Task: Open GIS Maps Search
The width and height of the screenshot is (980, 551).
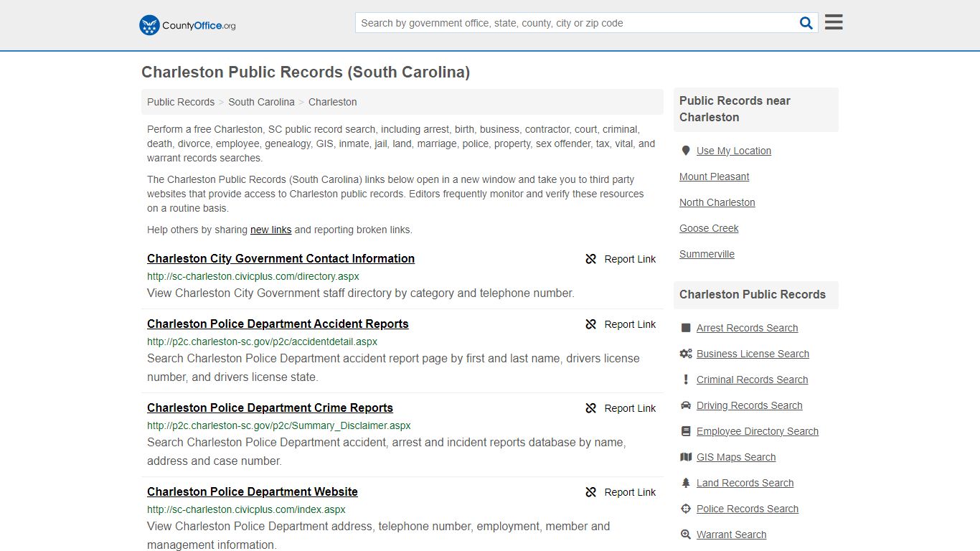Action: tap(736, 457)
